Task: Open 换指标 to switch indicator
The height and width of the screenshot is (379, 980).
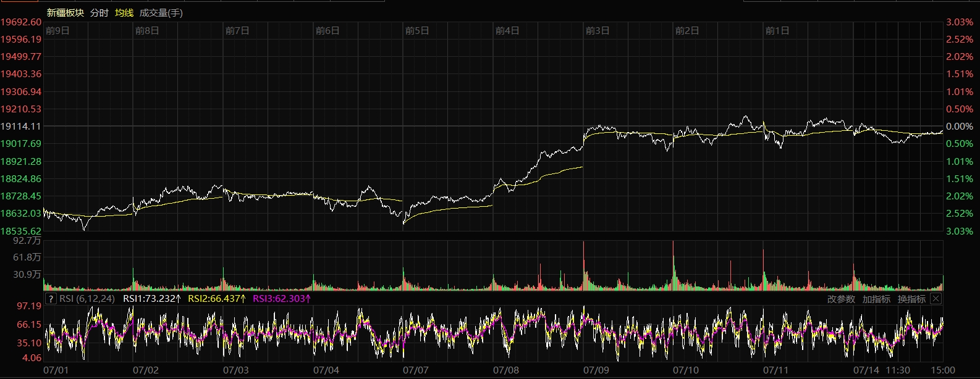Action: (x=911, y=299)
